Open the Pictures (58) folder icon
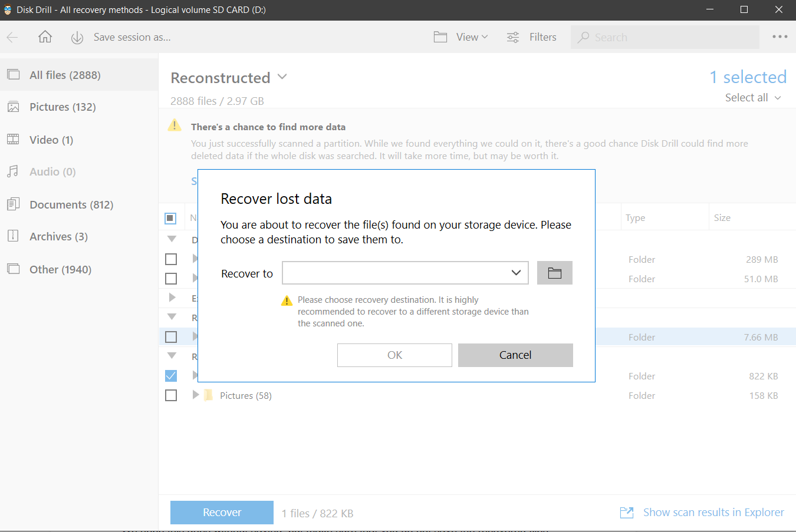The width and height of the screenshot is (796, 532). (208, 395)
